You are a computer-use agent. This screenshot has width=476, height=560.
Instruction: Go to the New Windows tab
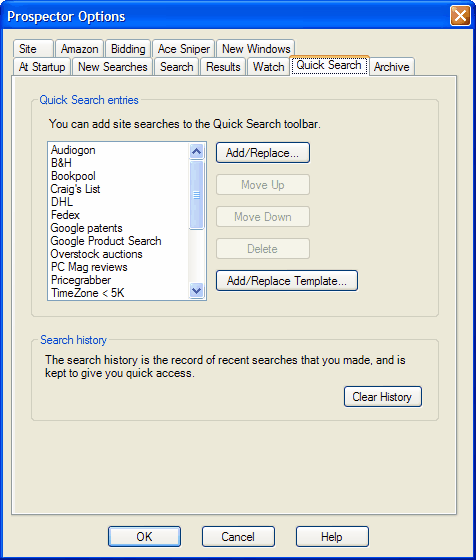point(256,49)
